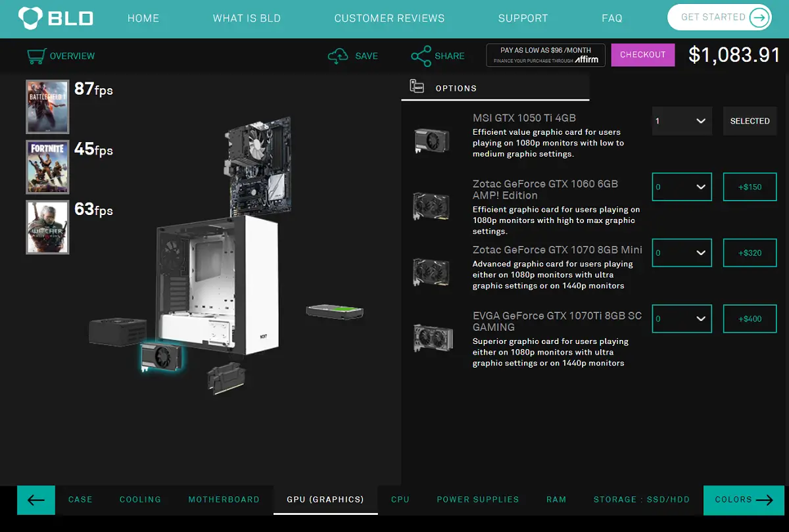Screen dimensions: 789x532
Task: Click the Get Started button
Action: [x=719, y=18]
